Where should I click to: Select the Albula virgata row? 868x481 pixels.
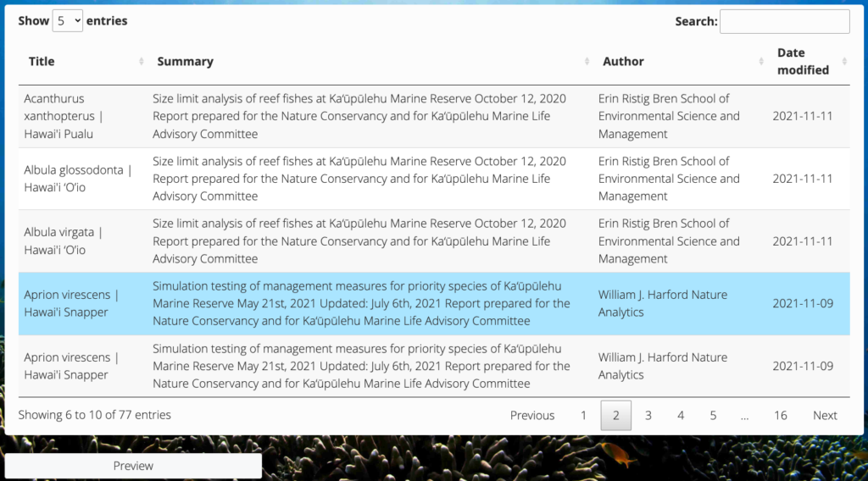pos(434,241)
